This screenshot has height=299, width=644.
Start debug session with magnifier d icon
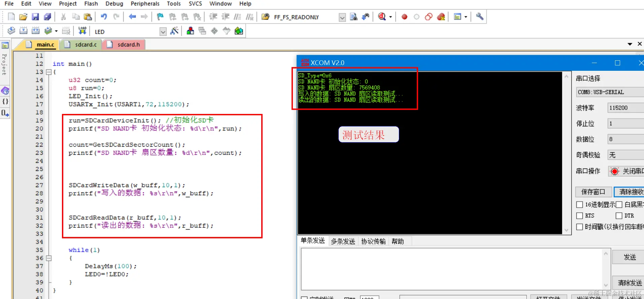tap(382, 17)
